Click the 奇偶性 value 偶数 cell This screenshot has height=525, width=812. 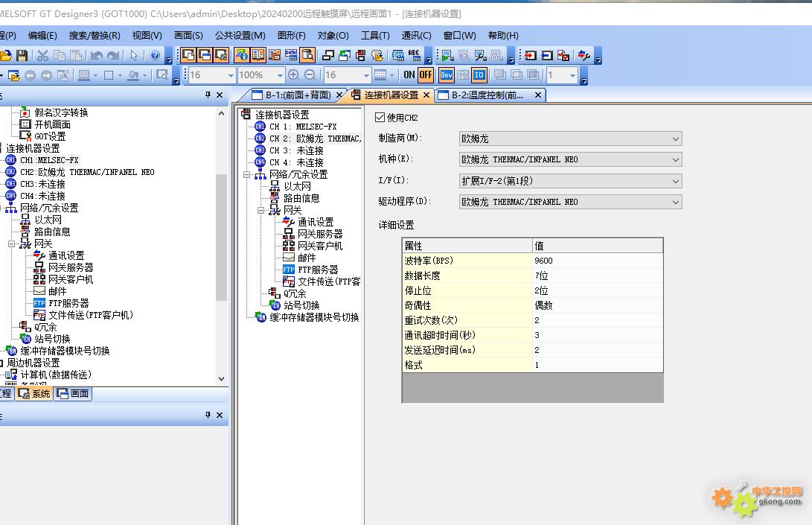click(x=598, y=305)
